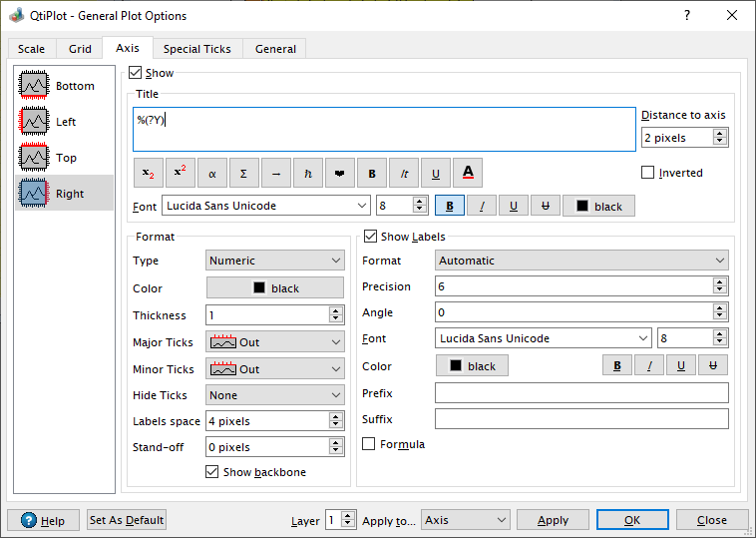Enable the Formula checkbox
The width and height of the screenshot is (756, 538).
370,444
